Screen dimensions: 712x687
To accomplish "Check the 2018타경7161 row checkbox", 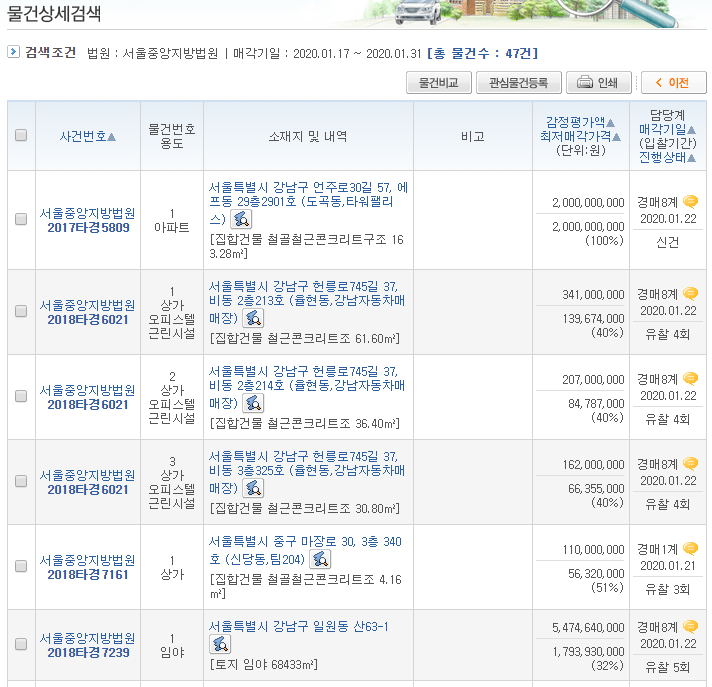I will pos(21,566).
